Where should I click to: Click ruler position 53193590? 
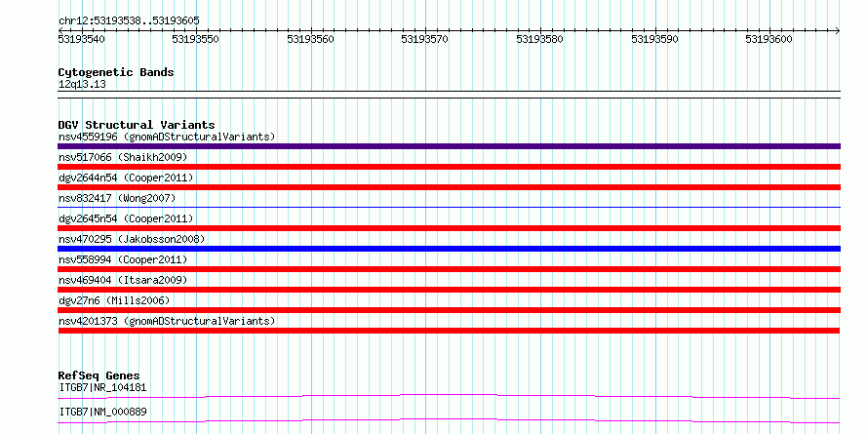coord(654,39)
